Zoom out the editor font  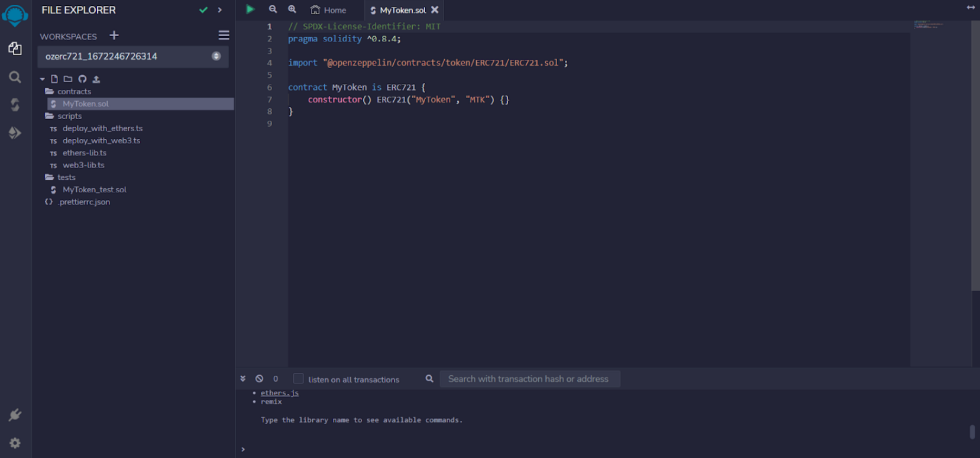click(x=273, y=9)
